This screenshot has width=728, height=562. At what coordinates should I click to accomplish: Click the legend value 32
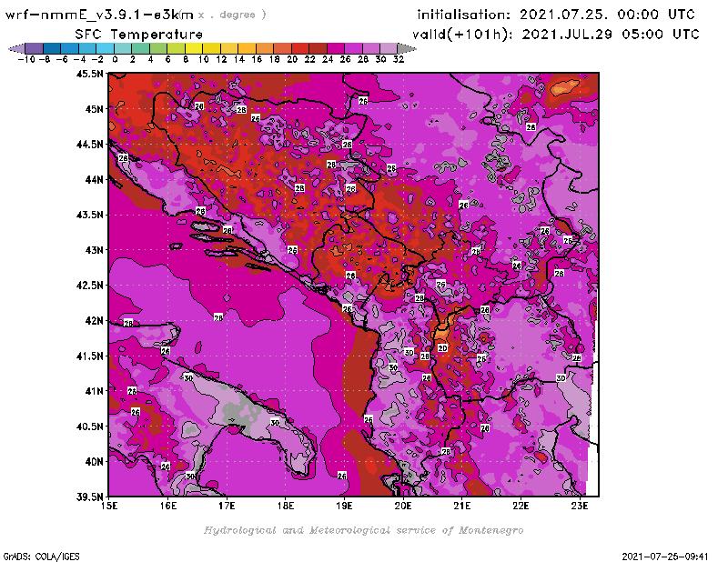[399, 59]
